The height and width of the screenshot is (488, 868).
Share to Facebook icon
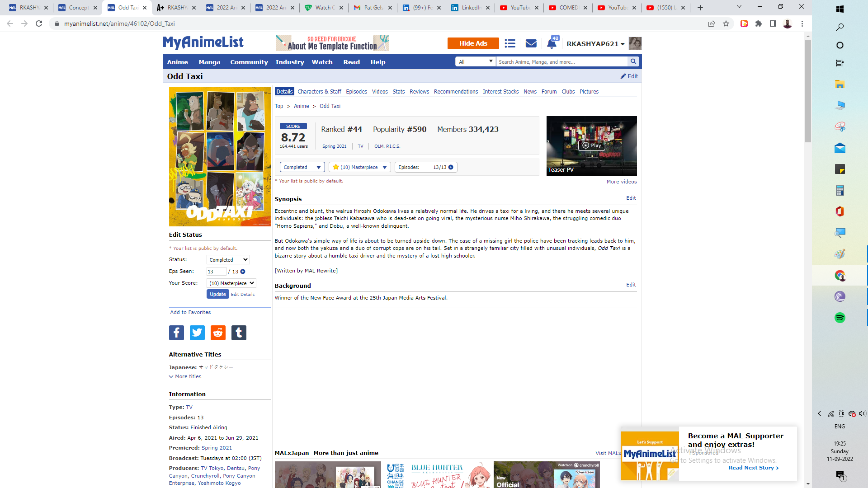(x=176, y=333)
